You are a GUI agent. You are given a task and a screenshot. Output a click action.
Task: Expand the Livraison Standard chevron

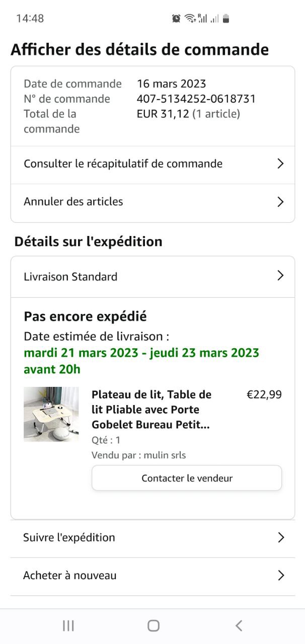point(280,276)
